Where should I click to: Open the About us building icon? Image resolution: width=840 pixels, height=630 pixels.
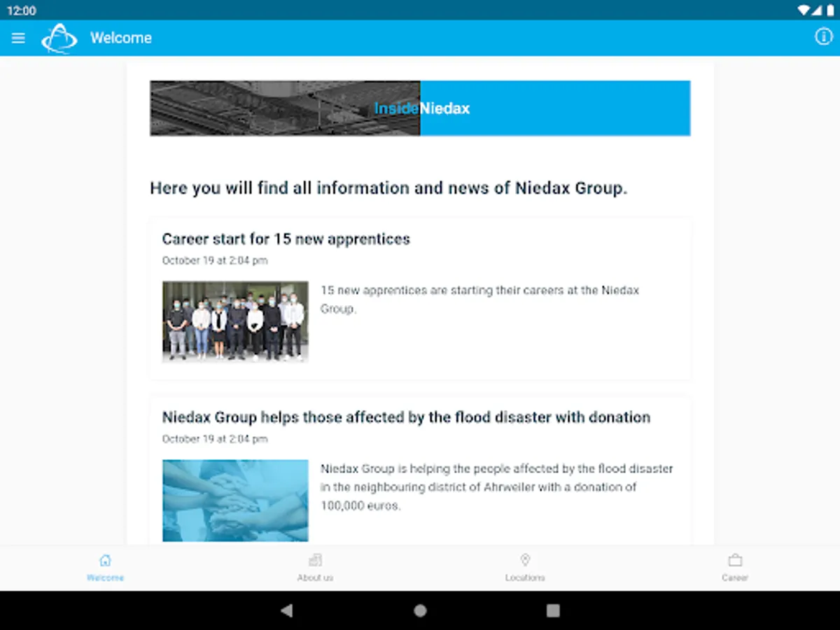pos(315,560)
